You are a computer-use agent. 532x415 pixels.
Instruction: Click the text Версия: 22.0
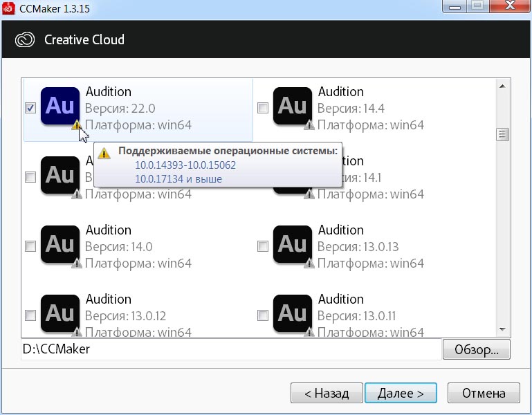pos(120,109)
